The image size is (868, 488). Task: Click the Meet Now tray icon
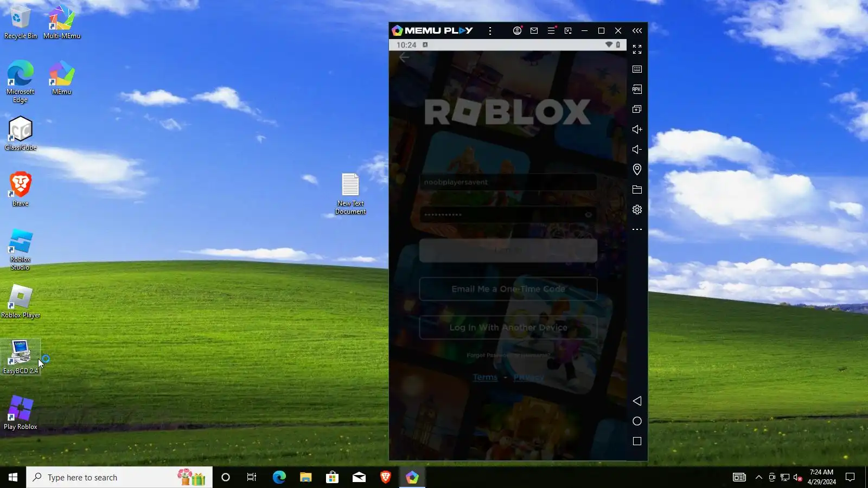pyautogui.click(x=772, y=477)
